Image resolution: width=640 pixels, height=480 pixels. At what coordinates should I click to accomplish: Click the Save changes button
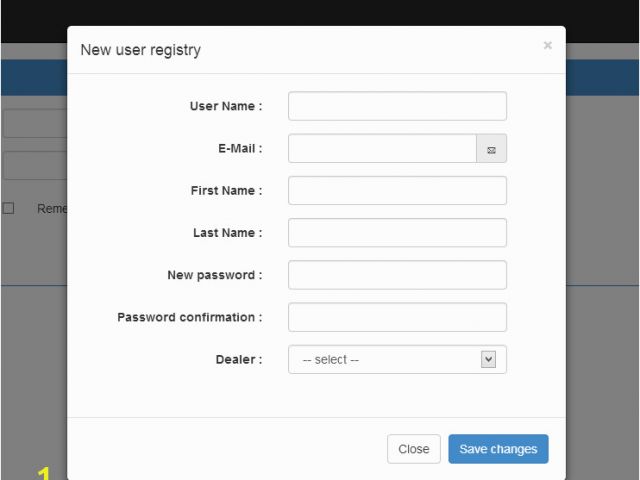pyautogui.click(x=498, y=449)
